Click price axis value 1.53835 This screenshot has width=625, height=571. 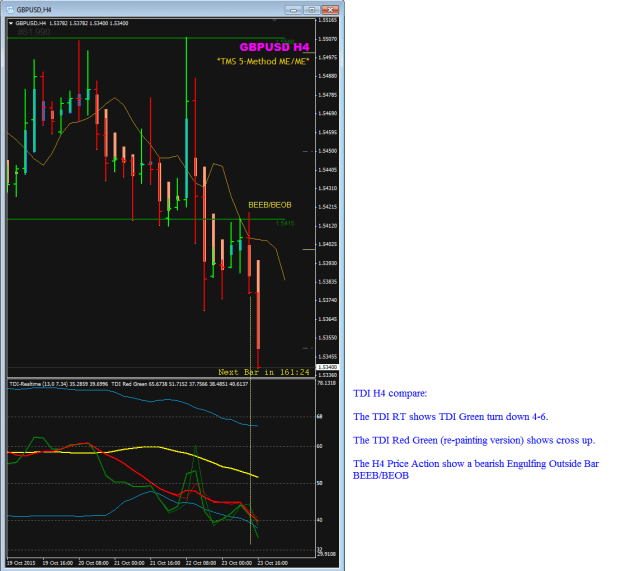tap(328, 282)
